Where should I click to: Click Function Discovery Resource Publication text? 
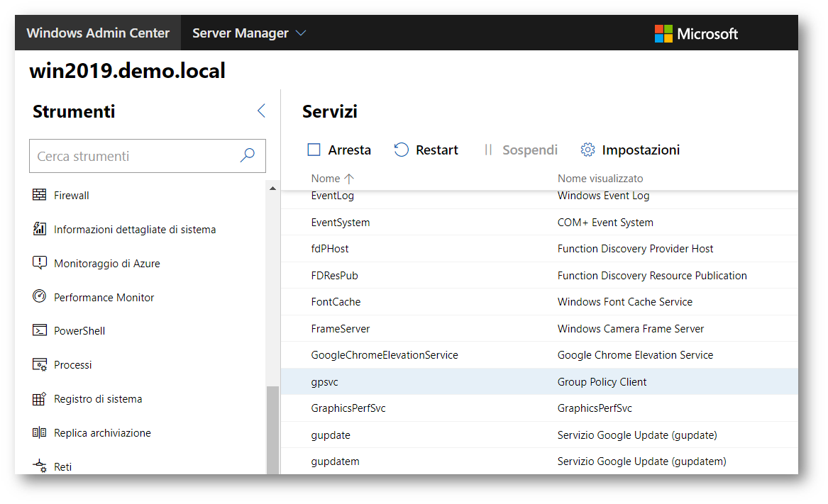point(652,276)
